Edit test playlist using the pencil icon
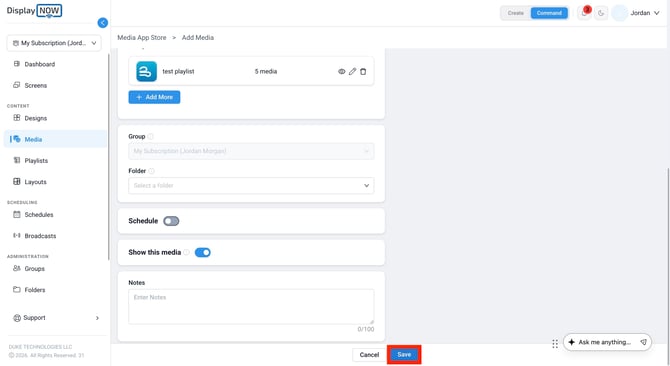The height and width of the screenshot is (366, 670). point(352,71)
